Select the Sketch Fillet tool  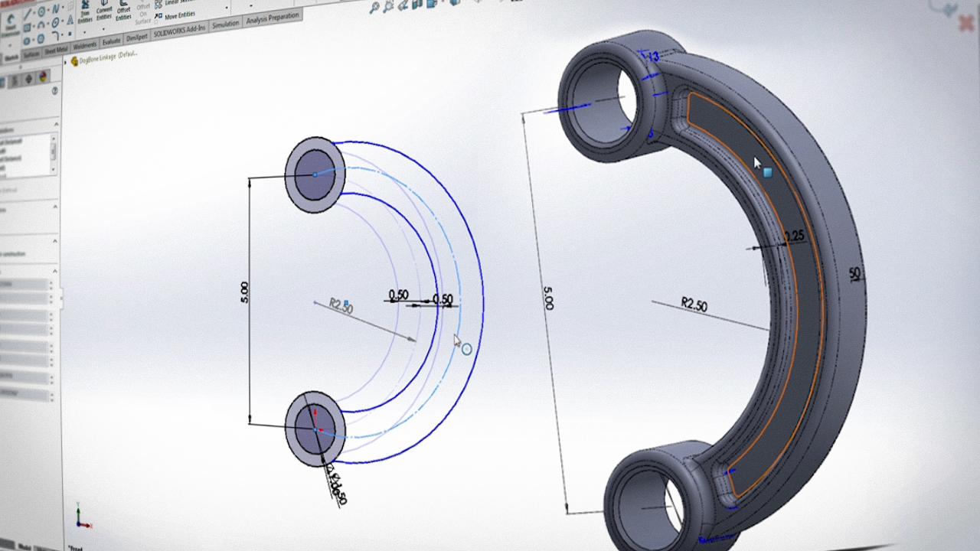coord(55,35)
